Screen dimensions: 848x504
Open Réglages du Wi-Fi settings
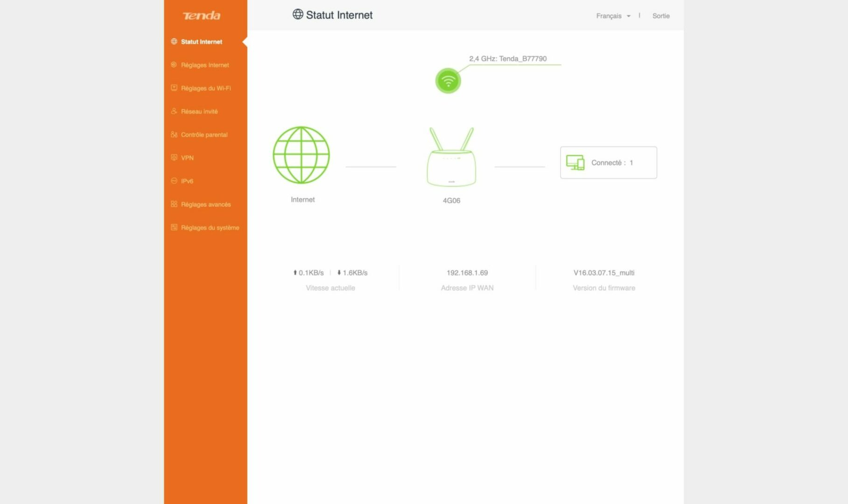206,88
